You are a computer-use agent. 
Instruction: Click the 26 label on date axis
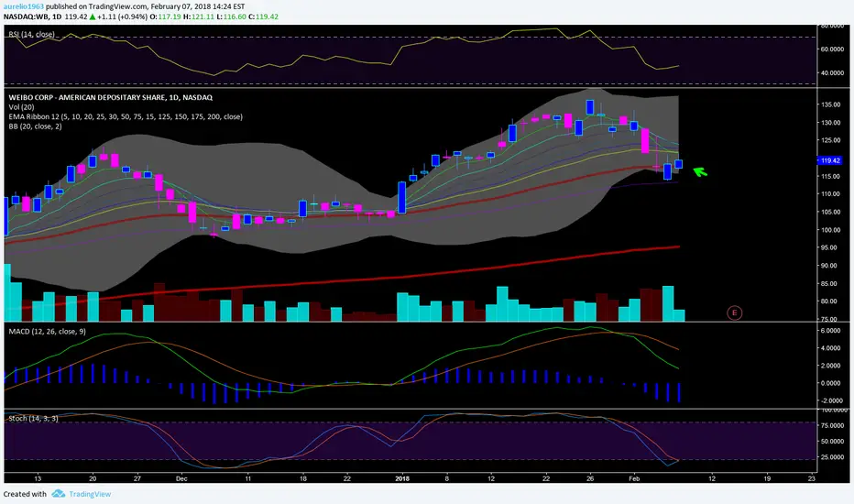tap(590, 479)
